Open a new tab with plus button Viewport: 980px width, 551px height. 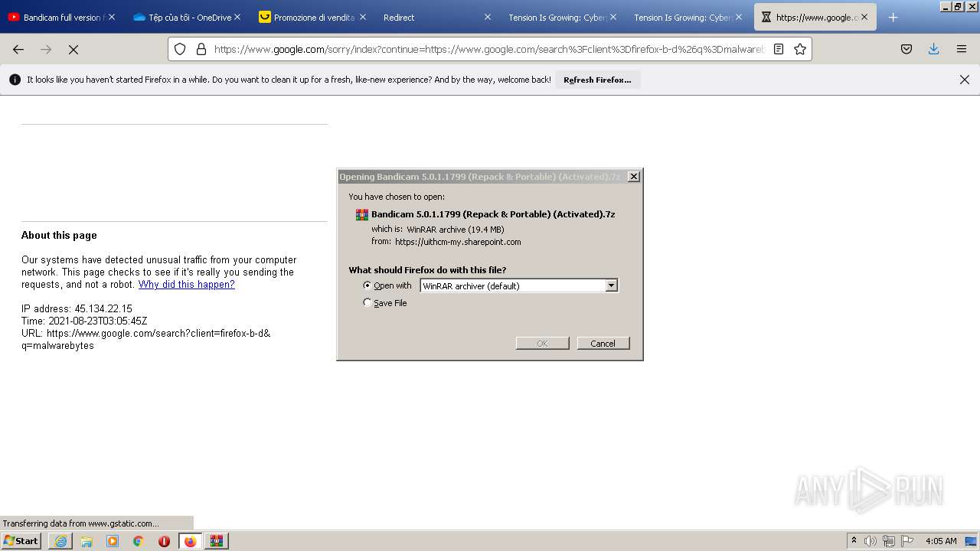click(x=893, y=17)
